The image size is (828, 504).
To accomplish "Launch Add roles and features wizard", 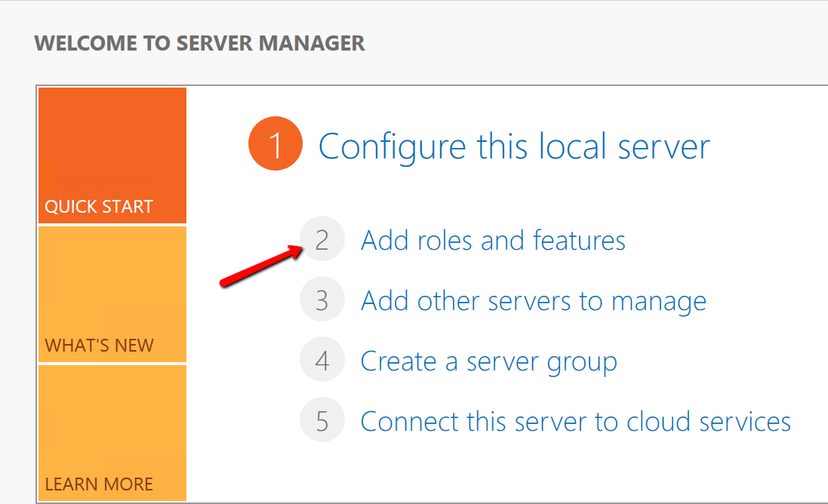I will [x=493, y=241].
